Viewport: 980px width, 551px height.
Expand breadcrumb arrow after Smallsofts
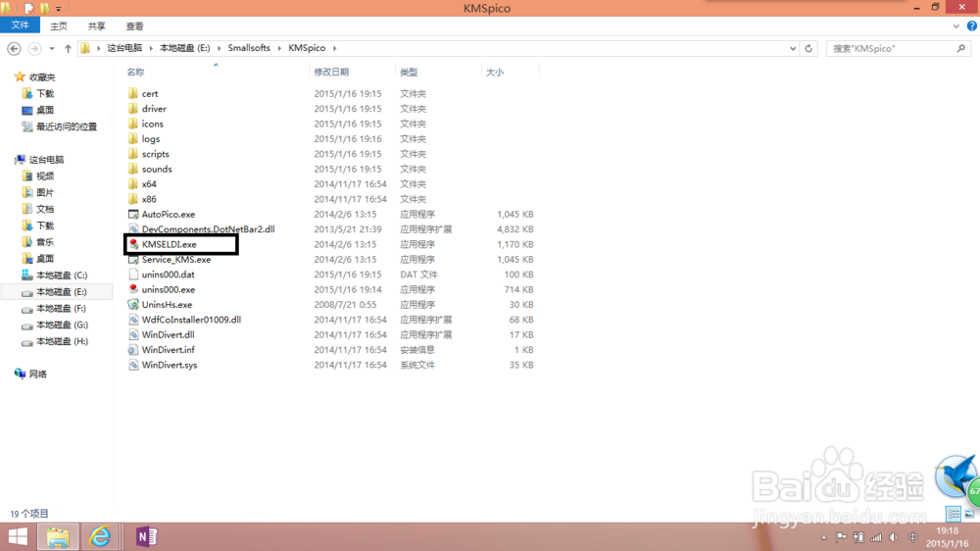pos(279,48)
